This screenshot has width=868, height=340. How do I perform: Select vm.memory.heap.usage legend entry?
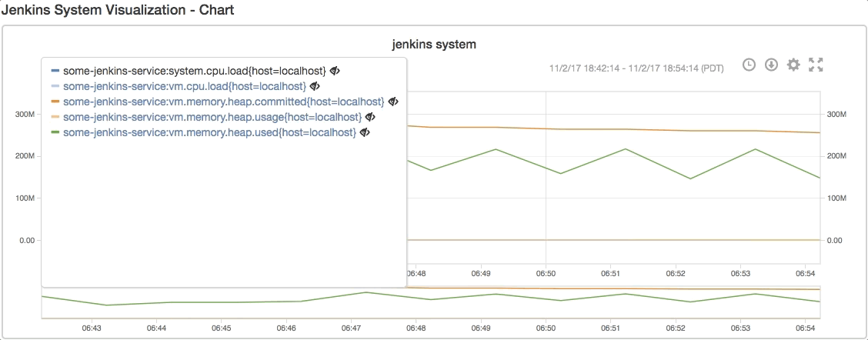[x=212, y=118]
